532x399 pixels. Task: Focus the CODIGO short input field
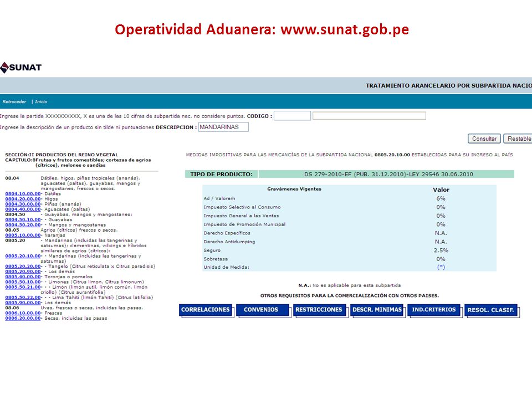pyautogui.click(x=292, y=116)
